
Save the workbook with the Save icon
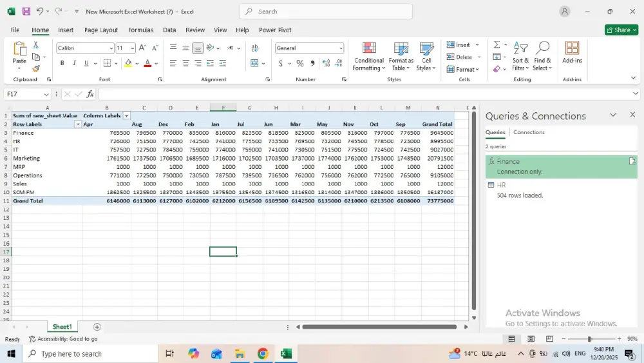26,12
